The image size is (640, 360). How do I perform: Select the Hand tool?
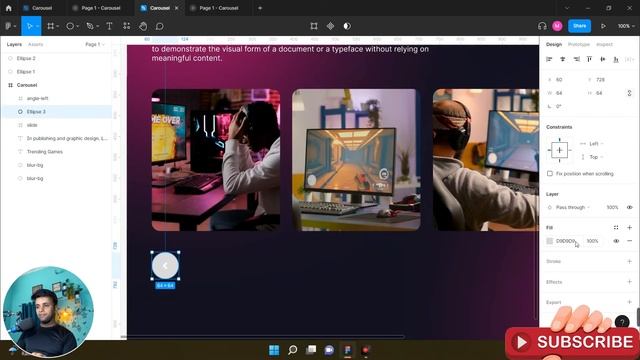click(x=143, y=26)
